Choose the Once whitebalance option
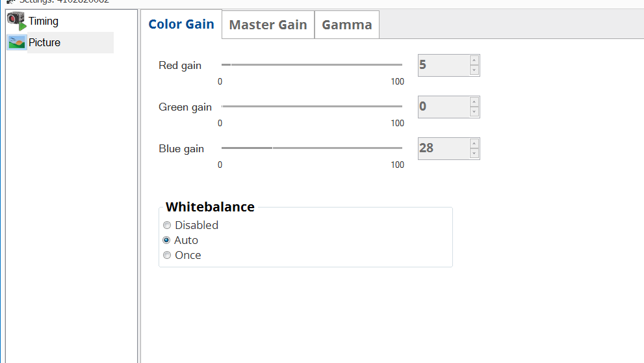644x363 pixels. coord(167,255)
